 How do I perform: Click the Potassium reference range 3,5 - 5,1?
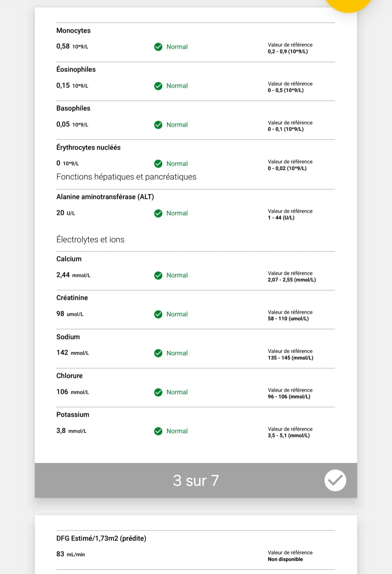point(289,436)
